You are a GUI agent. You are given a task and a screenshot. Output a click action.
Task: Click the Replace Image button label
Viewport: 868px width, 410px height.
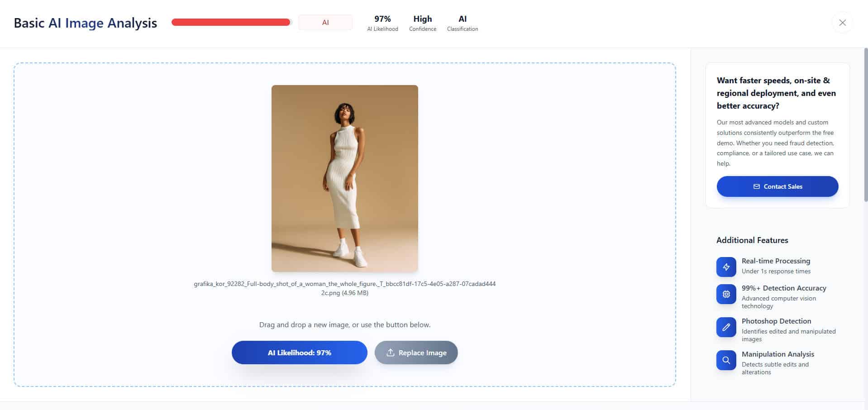422,353
